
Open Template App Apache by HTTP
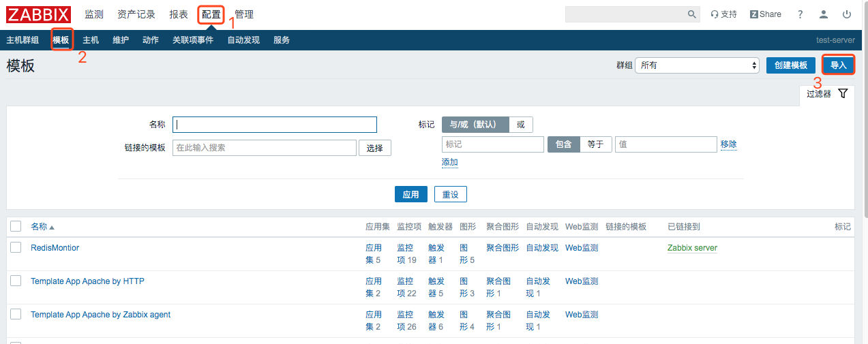87,281
